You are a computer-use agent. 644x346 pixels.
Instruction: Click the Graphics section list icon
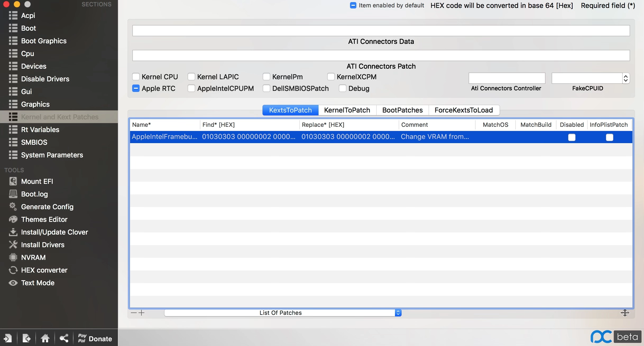(x=13, y=104)
